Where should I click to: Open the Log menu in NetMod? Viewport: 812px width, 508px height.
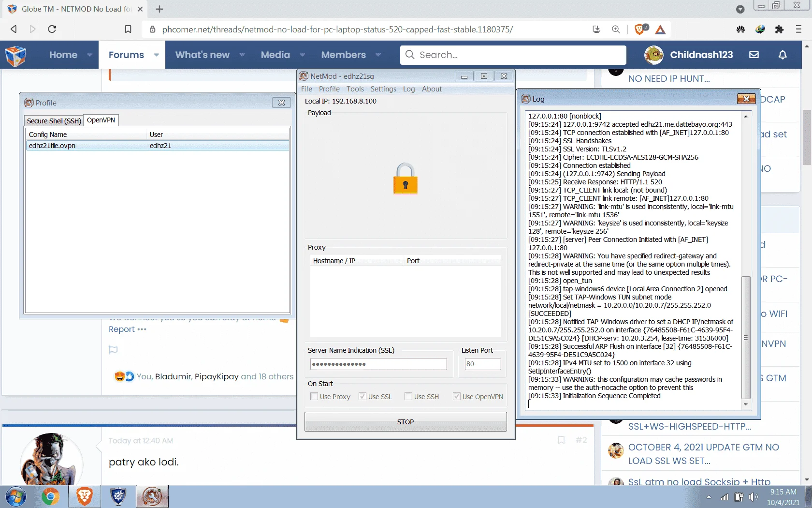[409, 89]
